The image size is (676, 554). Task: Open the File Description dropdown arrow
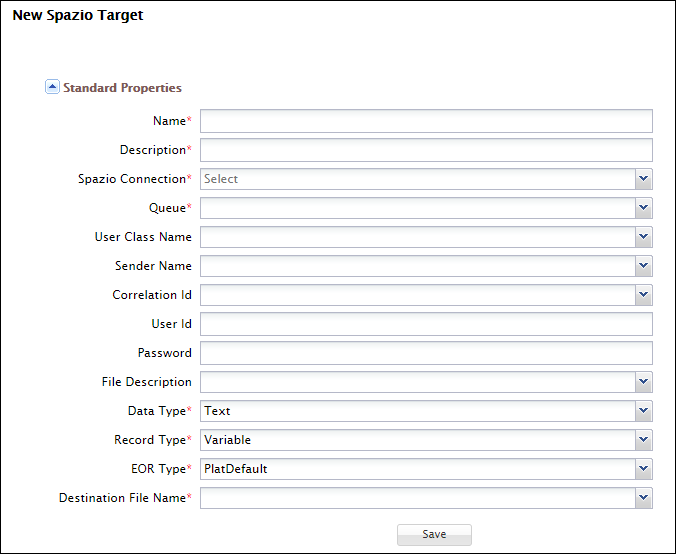643,382
